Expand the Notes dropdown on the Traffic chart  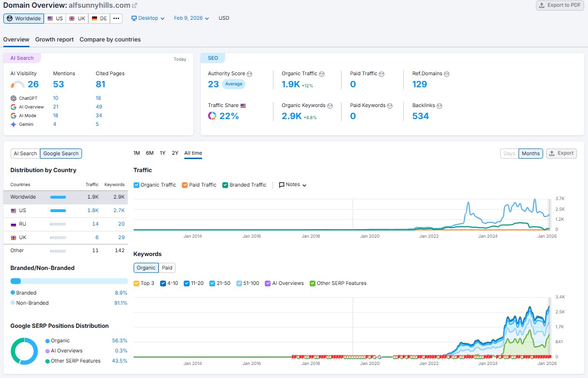[292, 185]
